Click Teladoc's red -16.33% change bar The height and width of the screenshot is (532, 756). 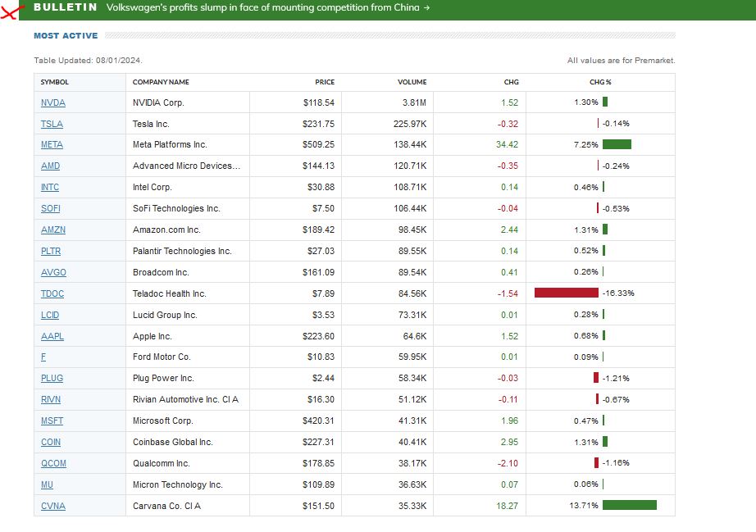click(x=566, y=293)
